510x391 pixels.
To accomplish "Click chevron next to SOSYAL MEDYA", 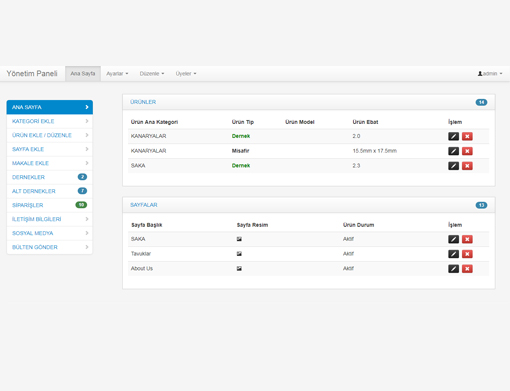I will point(87,233).
